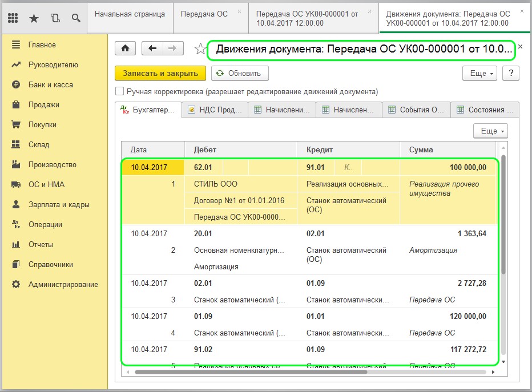This screenshot has width=532, height=392.
Task: Navigate back with the left arrow
Action: pos(152,49)
